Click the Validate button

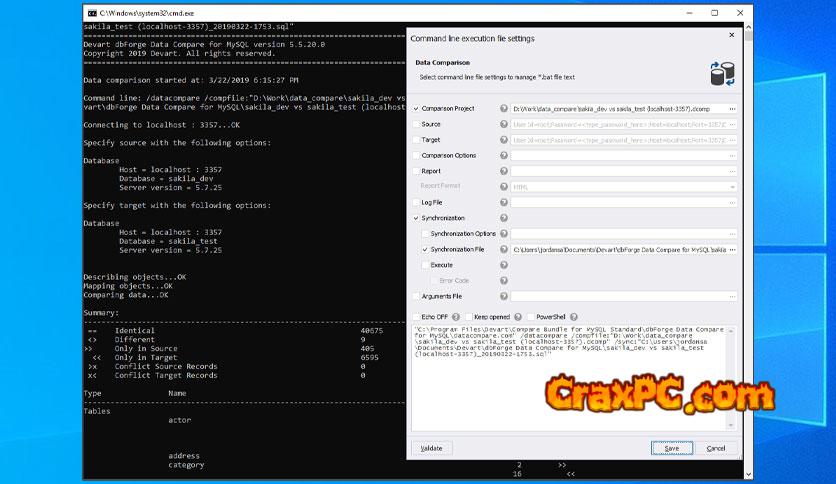point(431,448)
